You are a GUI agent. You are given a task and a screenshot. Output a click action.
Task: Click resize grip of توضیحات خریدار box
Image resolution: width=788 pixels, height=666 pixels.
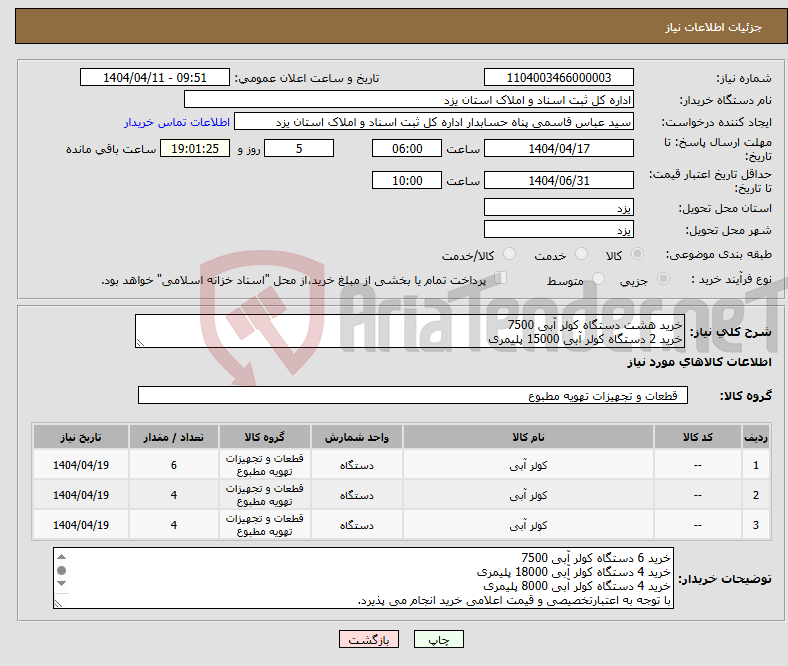58,603
